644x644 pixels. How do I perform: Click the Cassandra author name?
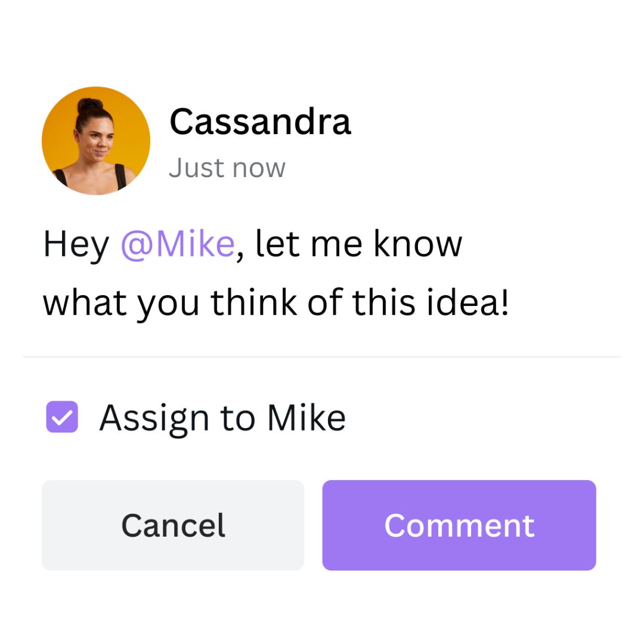pyautogui.click(x=260, y=122)
